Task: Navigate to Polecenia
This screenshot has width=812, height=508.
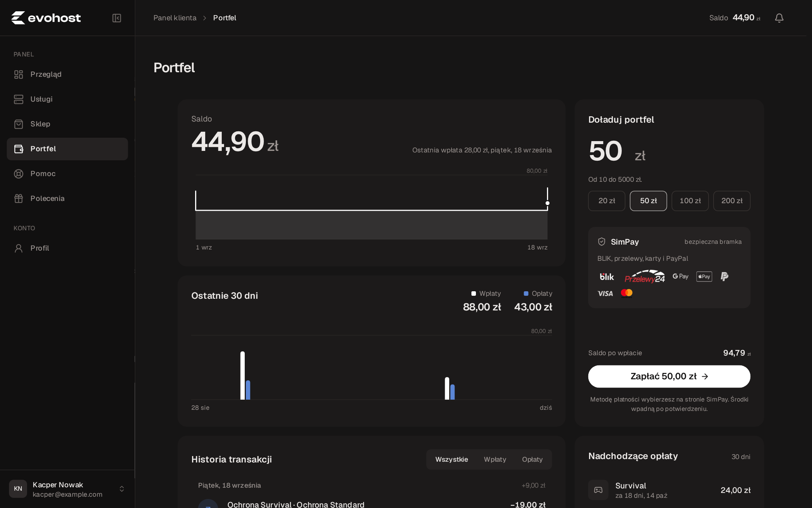Action: tap(67, 199)
